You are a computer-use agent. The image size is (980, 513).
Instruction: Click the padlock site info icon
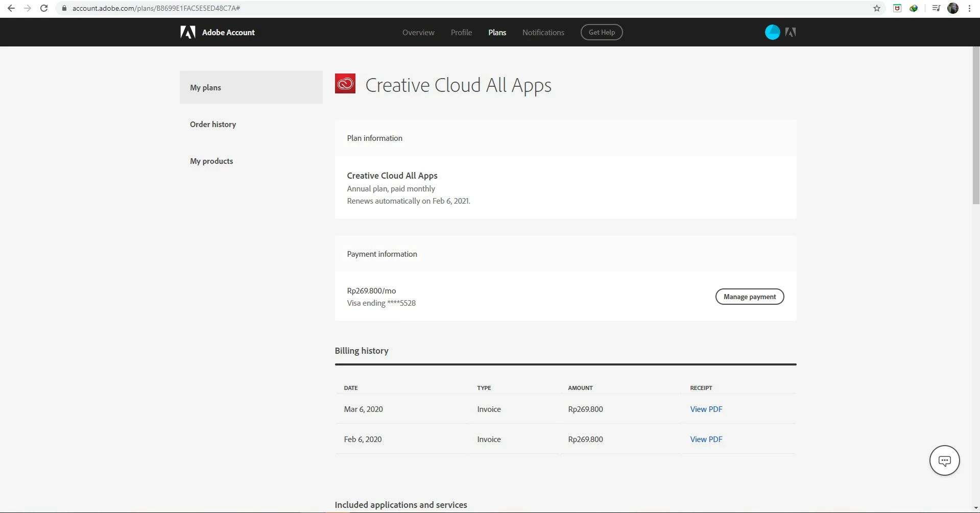[64, 8]
